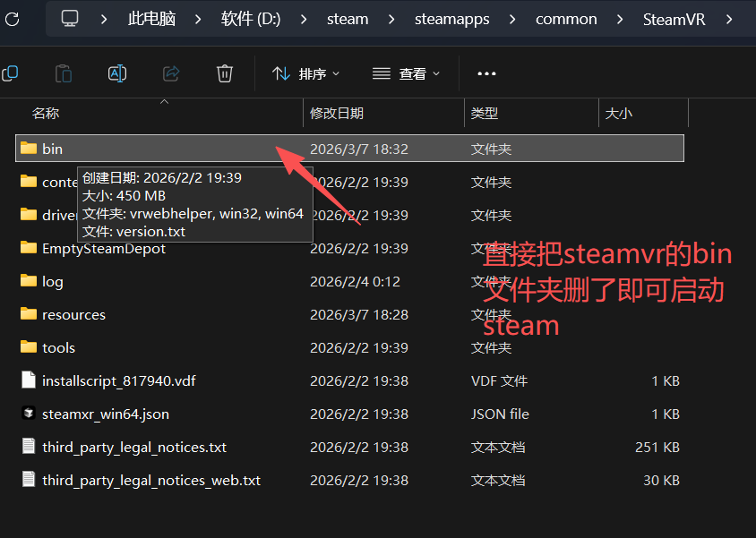
Task: Click the steamxr_win64.json file icon
Action: (x=29, y=413)
